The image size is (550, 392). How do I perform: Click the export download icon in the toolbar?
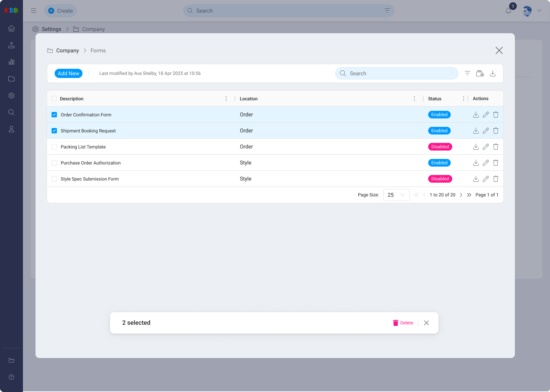[493, 73]
